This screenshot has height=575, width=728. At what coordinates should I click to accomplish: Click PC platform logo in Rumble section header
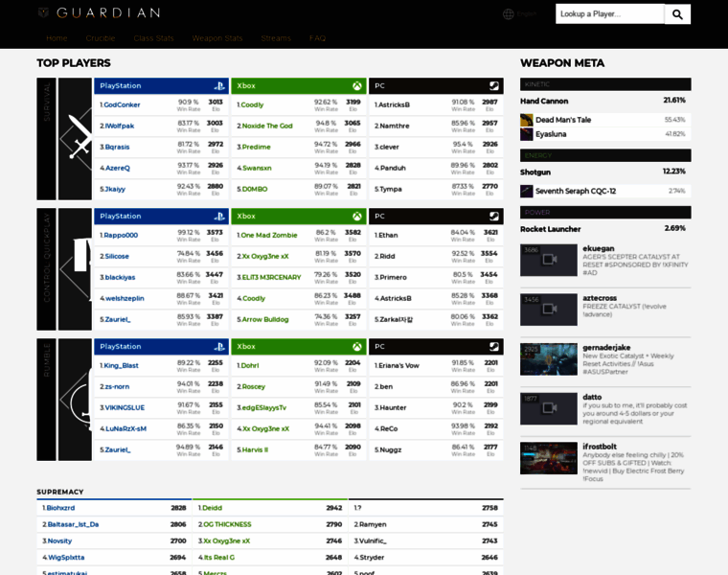(x=494, y=347)
